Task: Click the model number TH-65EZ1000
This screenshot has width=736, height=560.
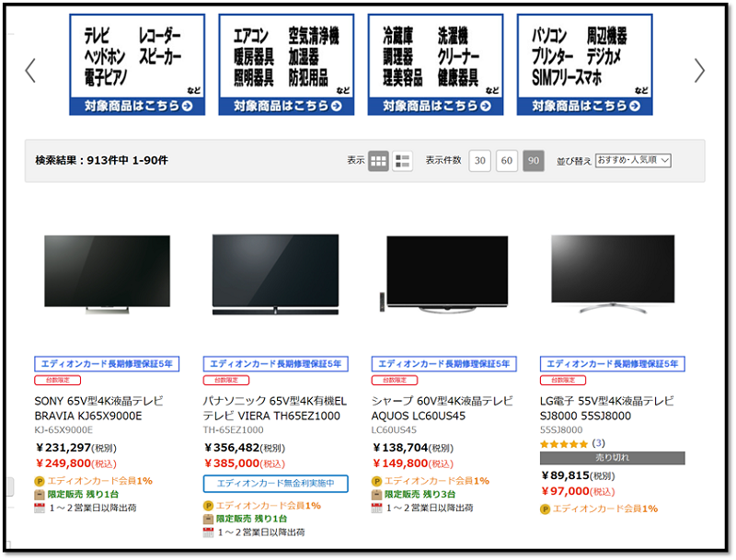Action: point(234,430)
